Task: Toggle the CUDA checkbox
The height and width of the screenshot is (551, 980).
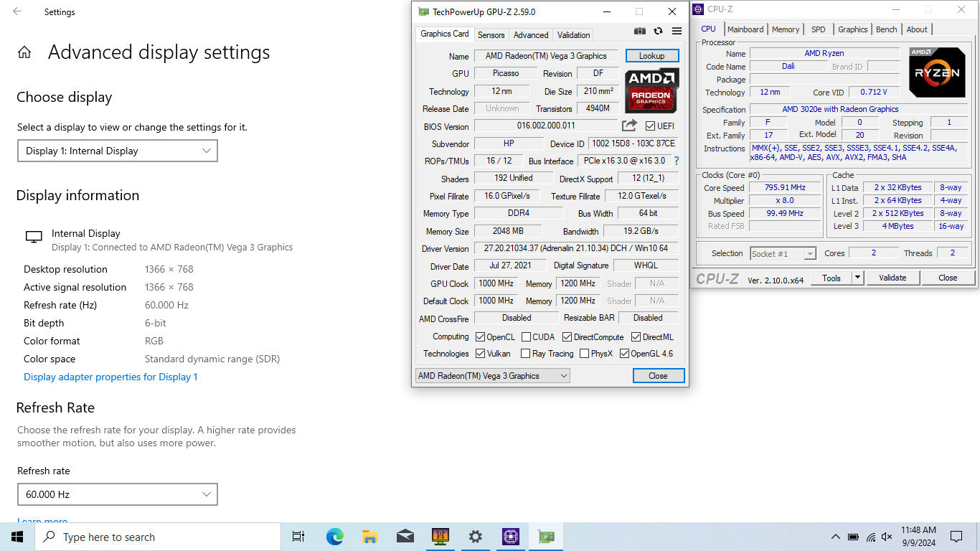Action: 526,336
